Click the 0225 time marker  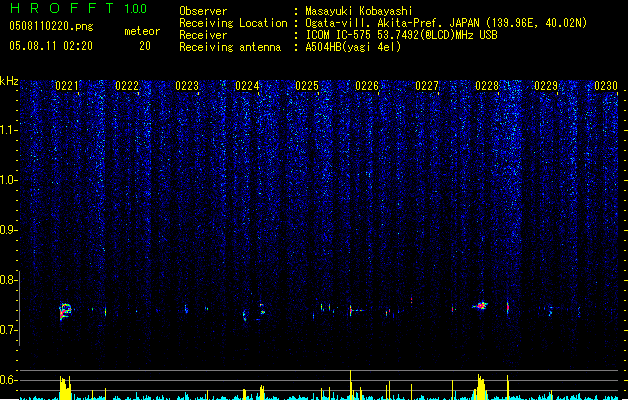coord(307,86)
